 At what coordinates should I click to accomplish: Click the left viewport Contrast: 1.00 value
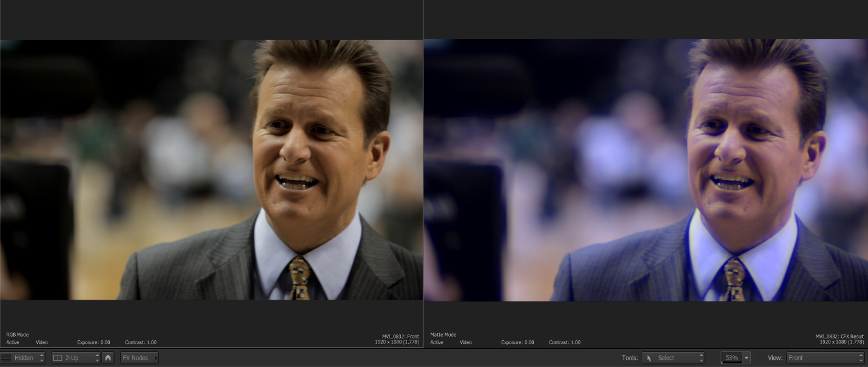pos(141,343)
